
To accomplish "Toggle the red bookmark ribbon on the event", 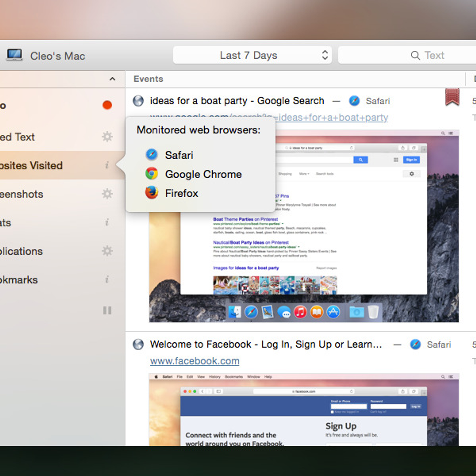I will [x=452, y=97].
